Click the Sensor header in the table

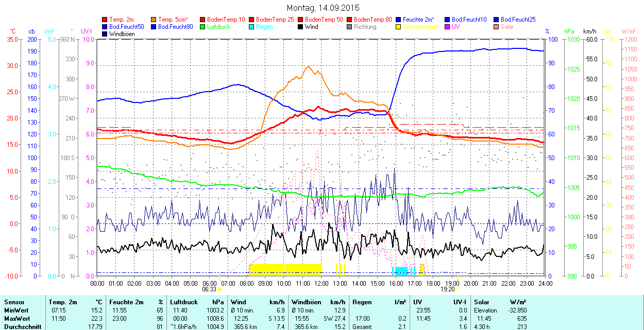[x=13, y=302]
